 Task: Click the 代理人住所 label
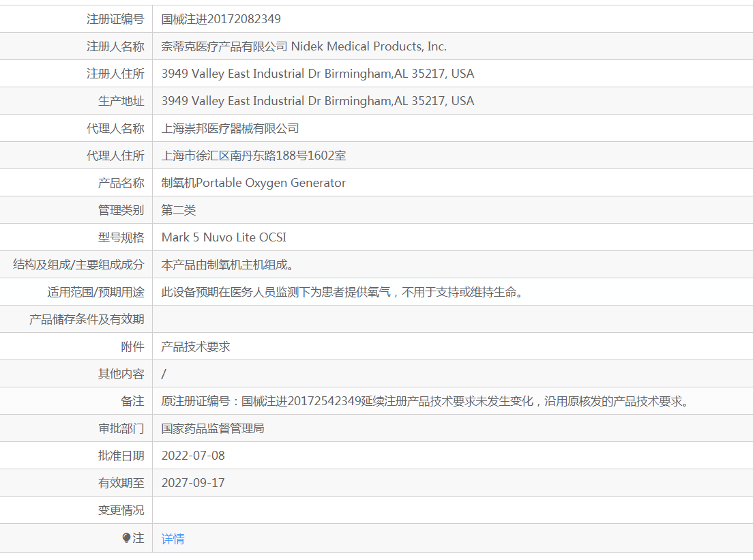click(x=115, y=156)
